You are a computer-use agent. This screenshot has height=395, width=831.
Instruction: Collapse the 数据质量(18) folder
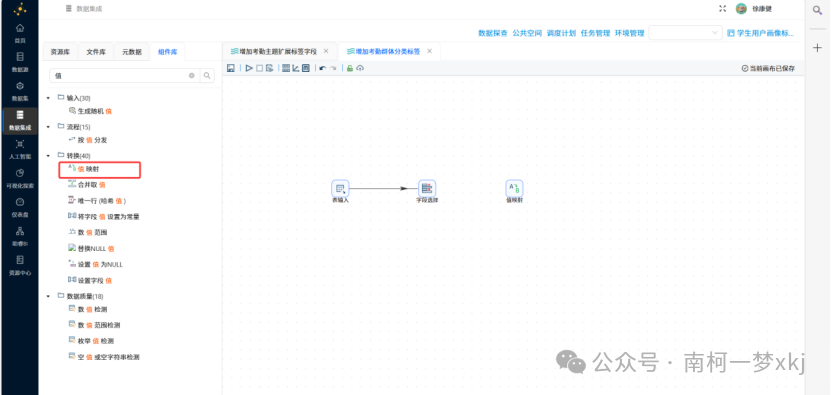point(49,296)
